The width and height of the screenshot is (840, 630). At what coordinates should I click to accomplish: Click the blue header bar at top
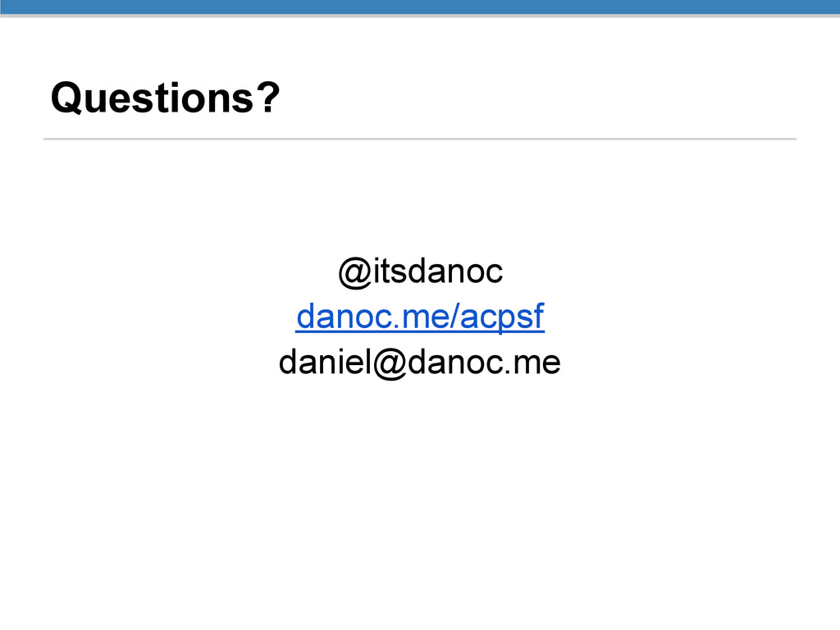(420, 7)
